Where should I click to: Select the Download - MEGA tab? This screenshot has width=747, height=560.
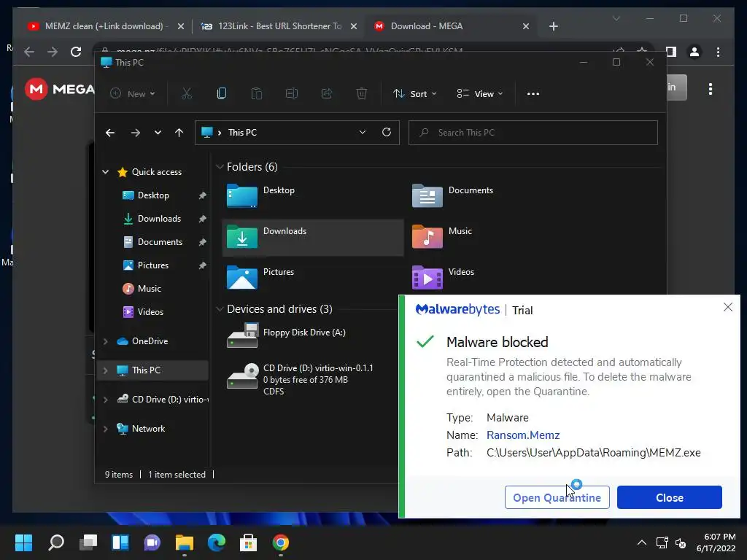click(x=426, y=26)
